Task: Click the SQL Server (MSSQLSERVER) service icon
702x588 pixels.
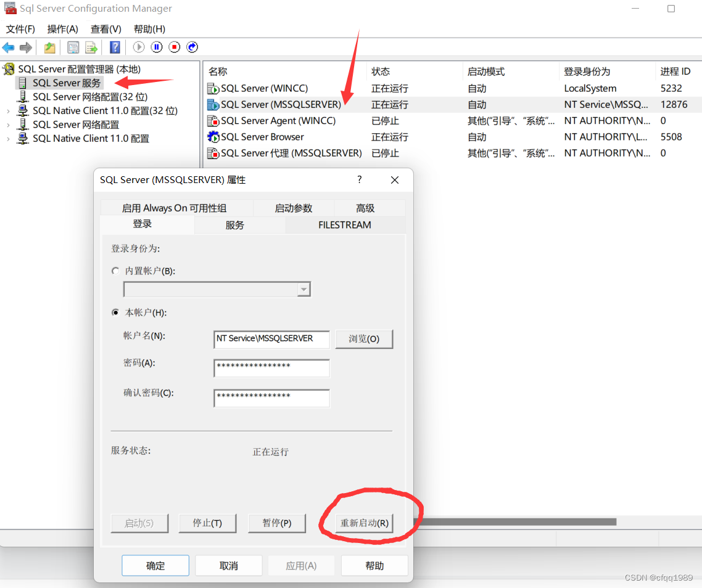Action: click(213, 104)
